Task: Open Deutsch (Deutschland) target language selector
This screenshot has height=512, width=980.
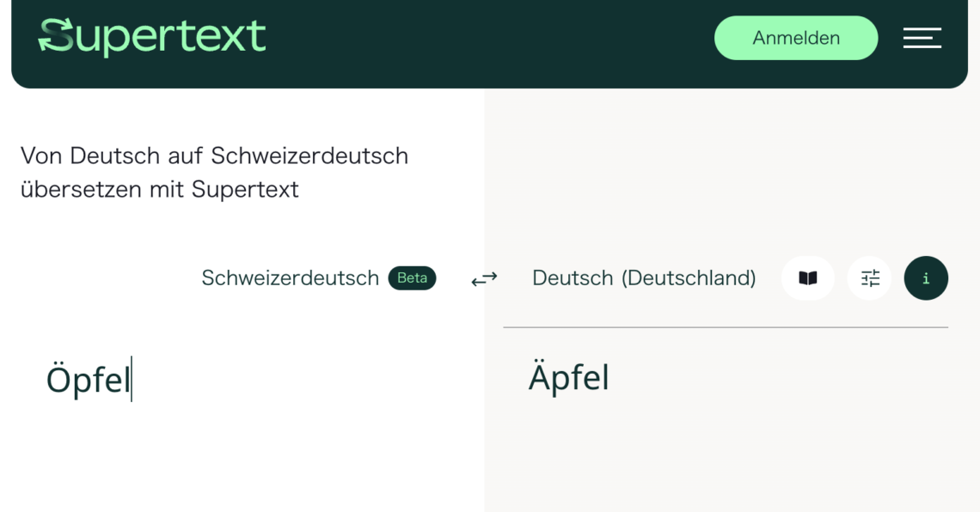Action: pyautogui.click(x=644, y=278)
